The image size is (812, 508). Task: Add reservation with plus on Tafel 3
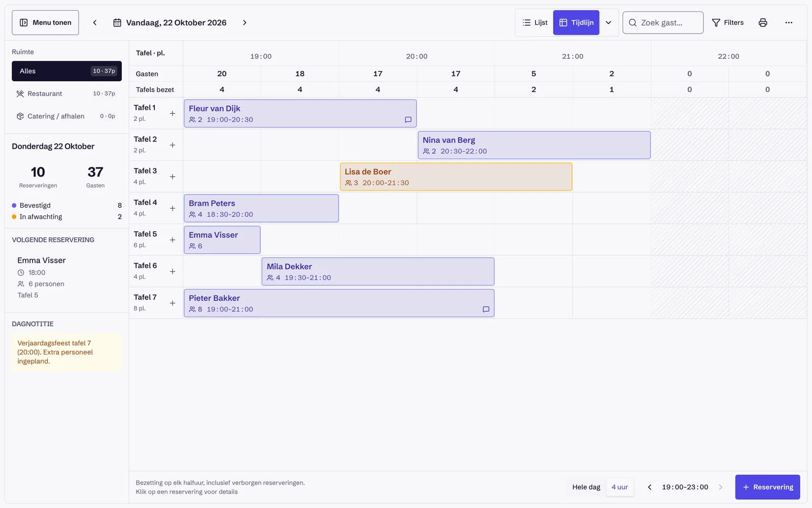coord(173,177)
